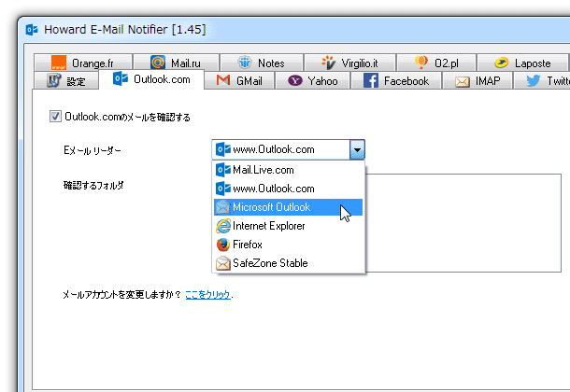This screenshot has width=570, height=392.
Task: Click the O2.pl balloon icon
Action: [420, 63]
